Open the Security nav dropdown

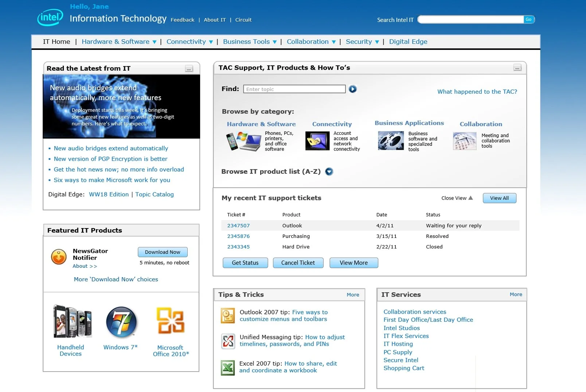(x=377, y=42)
